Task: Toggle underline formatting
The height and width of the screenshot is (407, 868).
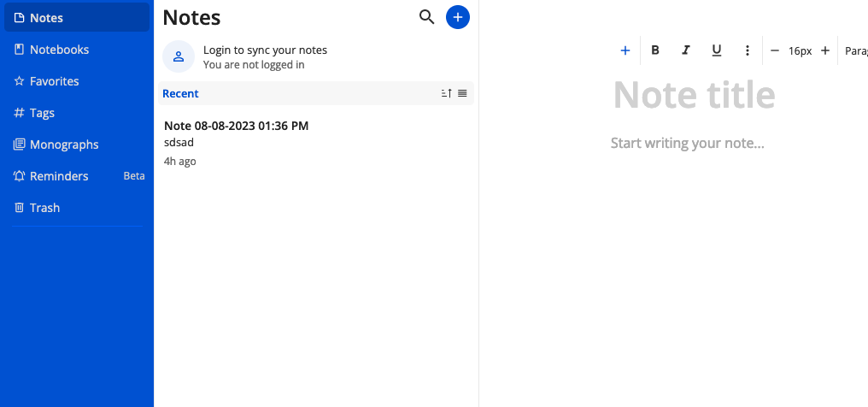Action: (x=717, y=50)
